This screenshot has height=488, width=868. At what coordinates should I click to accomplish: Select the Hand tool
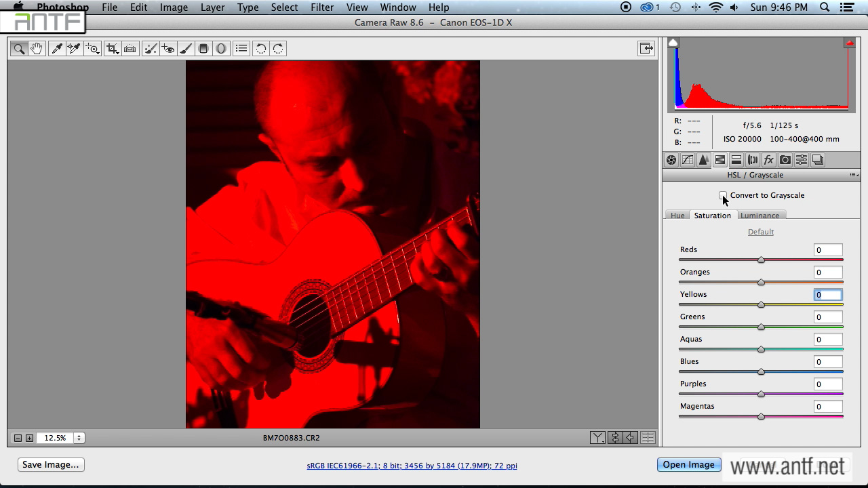(x=37, y=48)
